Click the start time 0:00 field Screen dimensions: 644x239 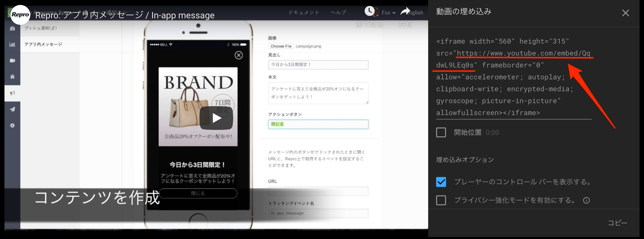tap(492, 132)
